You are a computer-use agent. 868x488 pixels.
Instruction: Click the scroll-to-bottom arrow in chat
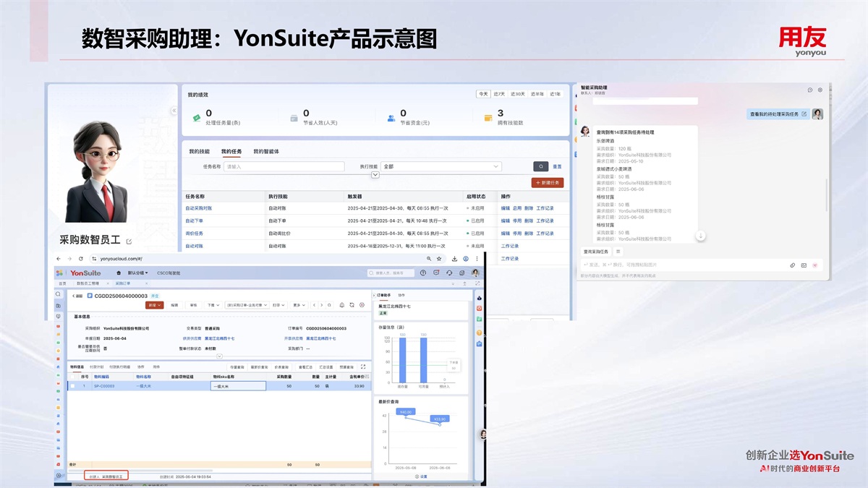click(x=700, y=236)
